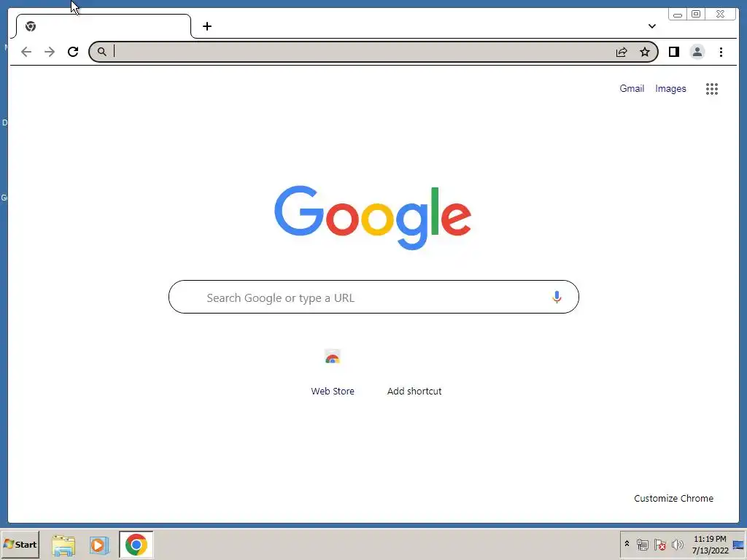
Task: Close the Chrome window
Action: 720,15
